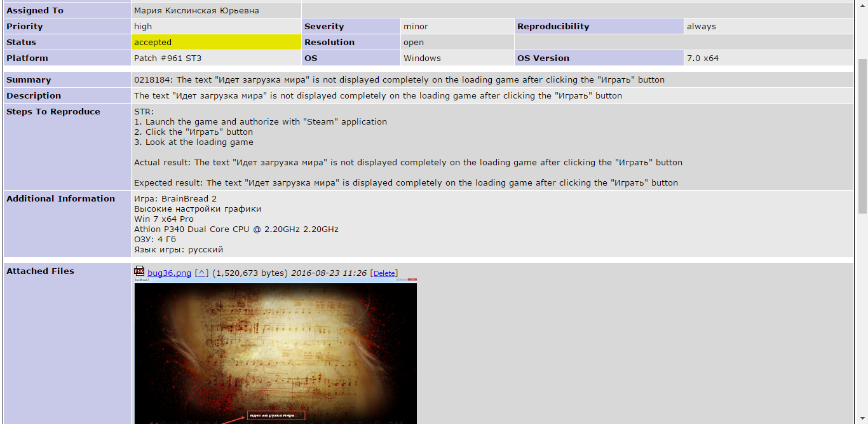Click step "2. Click the Играть button"
This screenshot has height=424, width=868.
click(x=193, y=132)
